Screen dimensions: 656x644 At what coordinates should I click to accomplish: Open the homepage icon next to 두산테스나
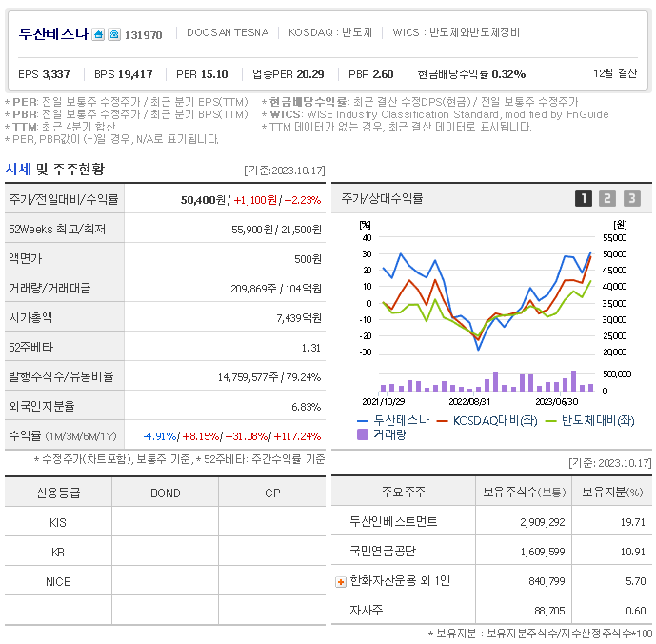[x=98, y=34]
